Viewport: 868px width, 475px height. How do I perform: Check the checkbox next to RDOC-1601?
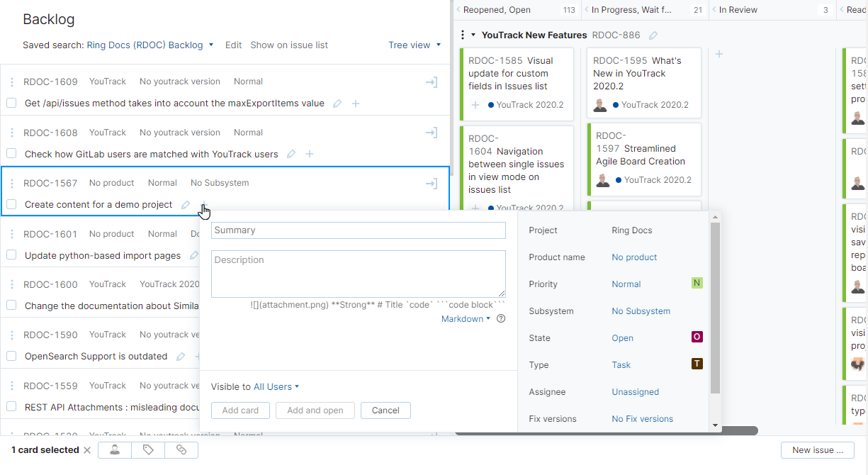pos(11,255)
